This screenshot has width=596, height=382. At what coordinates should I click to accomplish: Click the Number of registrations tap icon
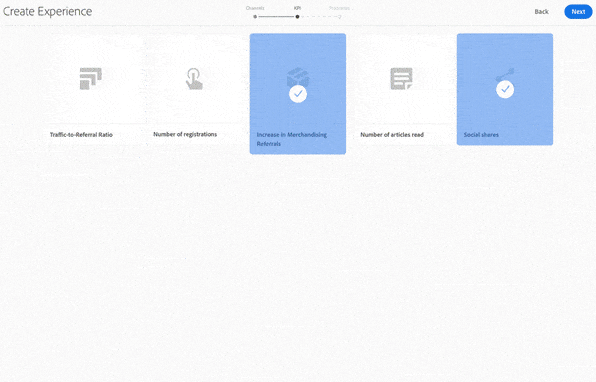click(x=194, y=79)
